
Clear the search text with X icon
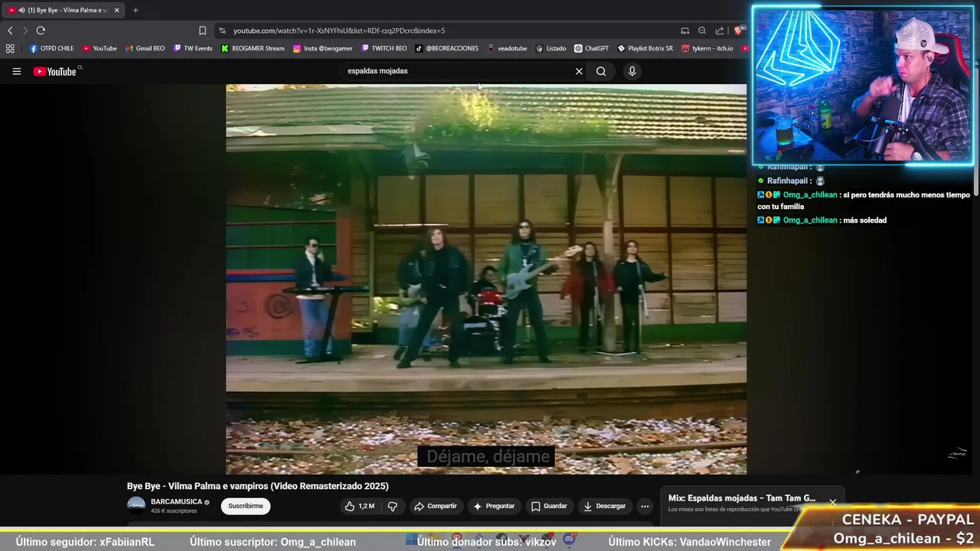click(x=579, y=71)
